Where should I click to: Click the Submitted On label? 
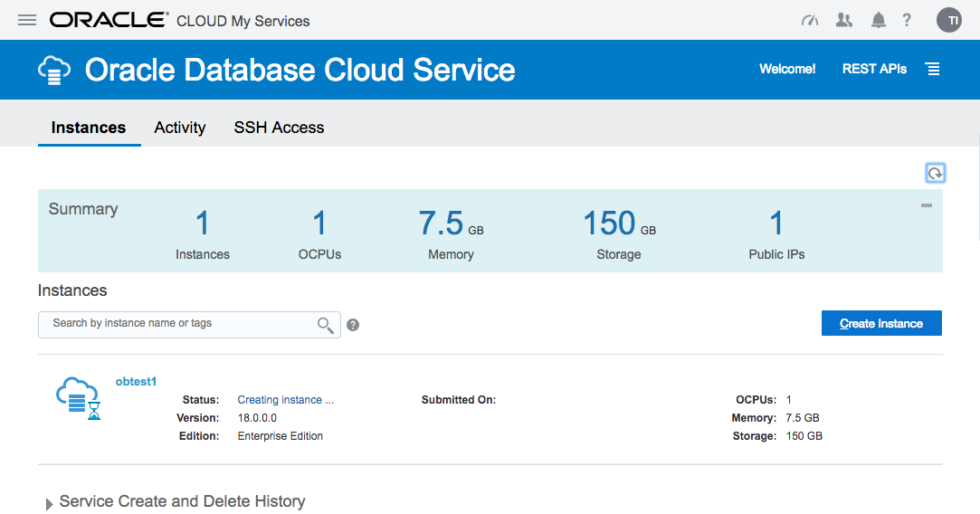tap(459, 400)
